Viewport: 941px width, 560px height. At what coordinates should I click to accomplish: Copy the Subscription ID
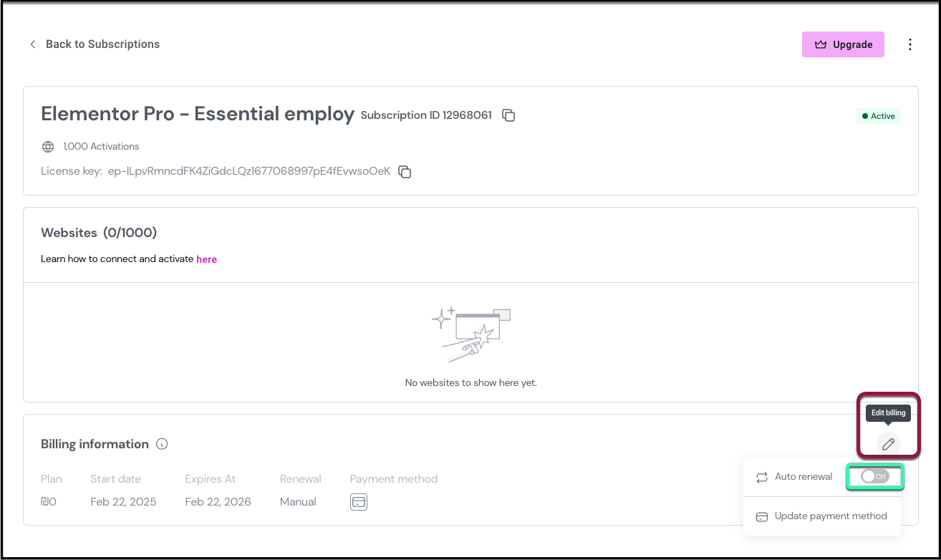point(508,115)
